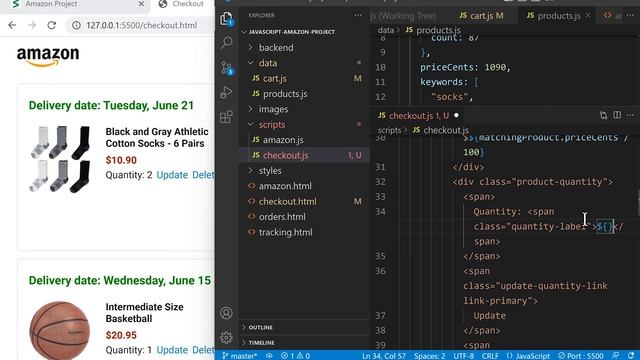The image size is (640, 360).
Task: Click the Spaces: 2 indentation status item
Action: 429,356
